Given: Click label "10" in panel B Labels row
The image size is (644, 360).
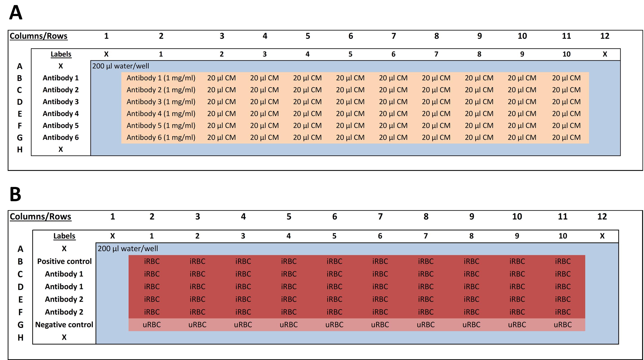Looking at the screenshot, I should (563, 236).
